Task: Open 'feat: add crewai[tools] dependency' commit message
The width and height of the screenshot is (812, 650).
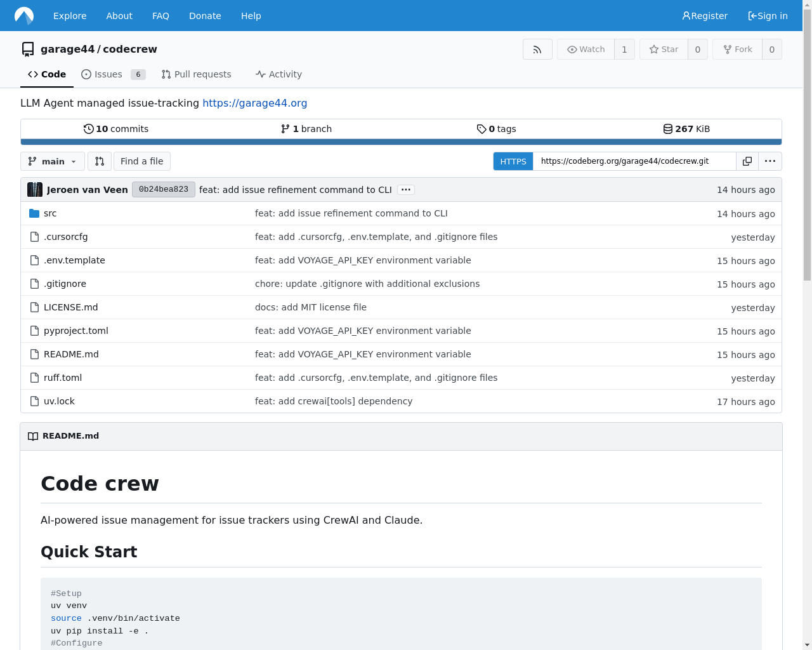Action: (334, 401)
